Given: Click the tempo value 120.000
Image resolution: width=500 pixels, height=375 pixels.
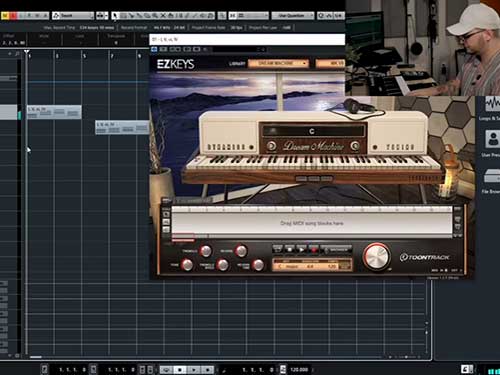Looking at the screenshot, I should coord(299,369).
